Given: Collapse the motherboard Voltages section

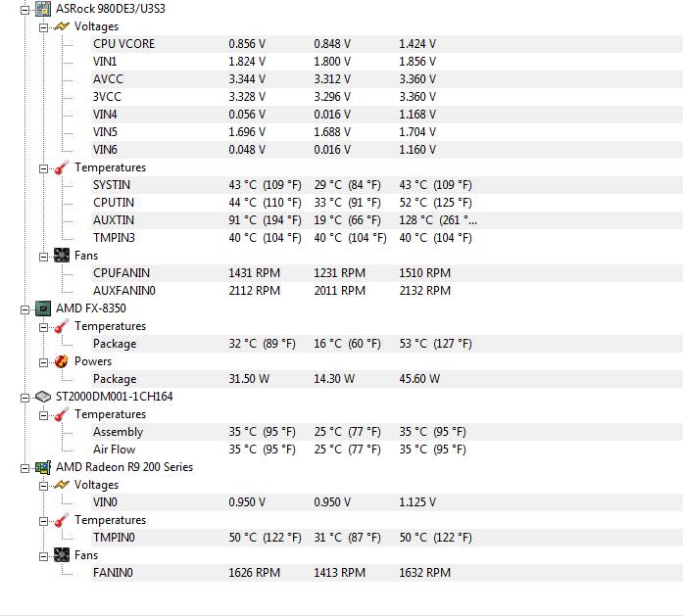Looking at the screenshot, I should [x=43, y=27].
